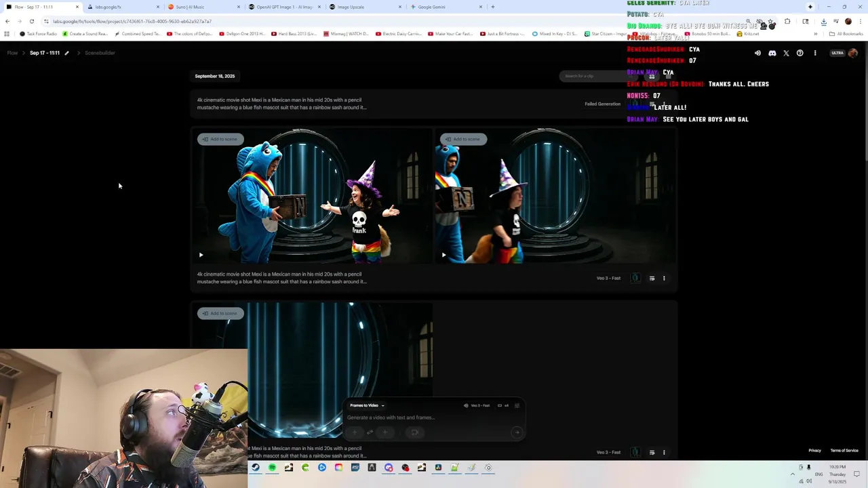Switch to grid view layout toggle
Viewport: 868px width, 488px height.
coord(652,77)
